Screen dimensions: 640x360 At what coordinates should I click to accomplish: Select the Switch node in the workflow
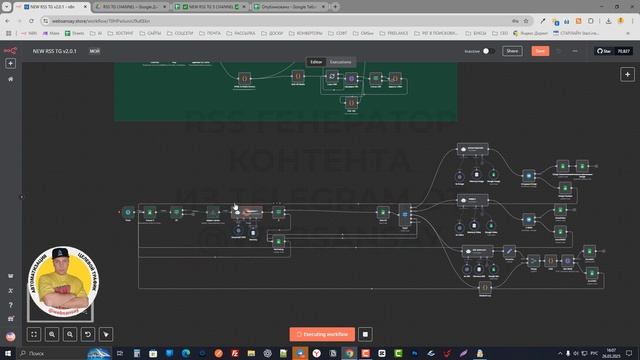click(405, 215)
